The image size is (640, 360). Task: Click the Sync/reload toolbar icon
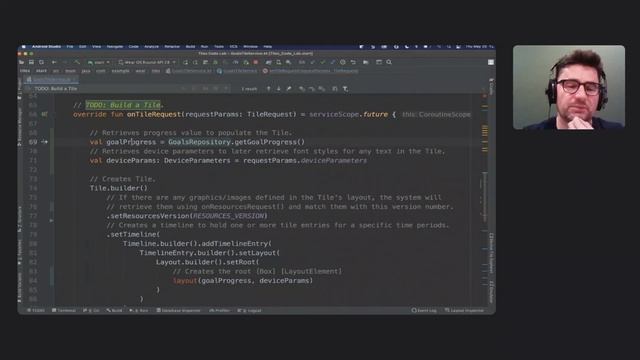point(41,62)
